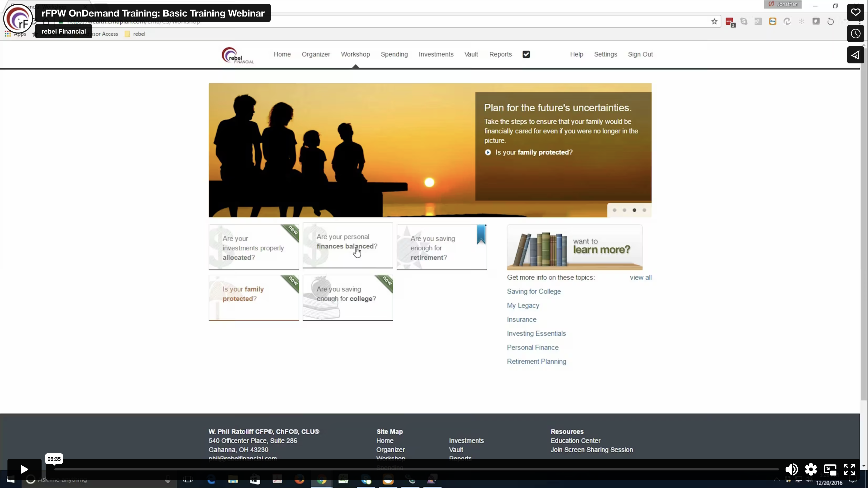The image size is (868, 488).
Task: Select the first carousel dot
Action: (614, 210)
